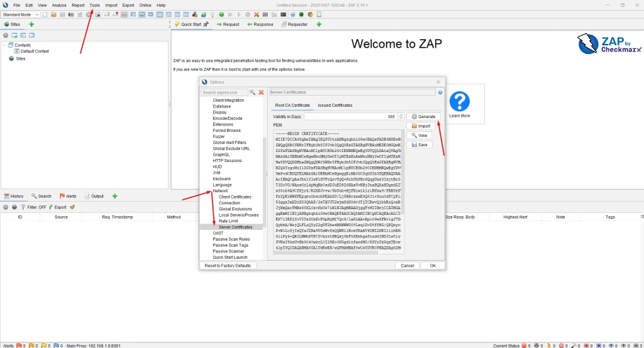Screen dimensions: 644x348
Task: Click the Filter funnel icon in History
Action: [x=23, y=207]
